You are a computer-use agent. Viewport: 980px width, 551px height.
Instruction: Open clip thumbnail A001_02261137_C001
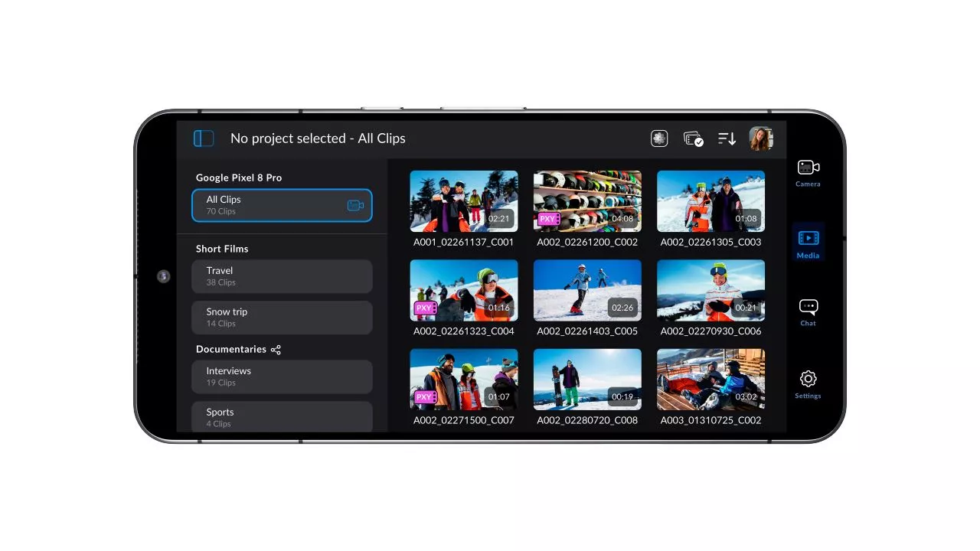pyautogui.click(x=463, y=201)
